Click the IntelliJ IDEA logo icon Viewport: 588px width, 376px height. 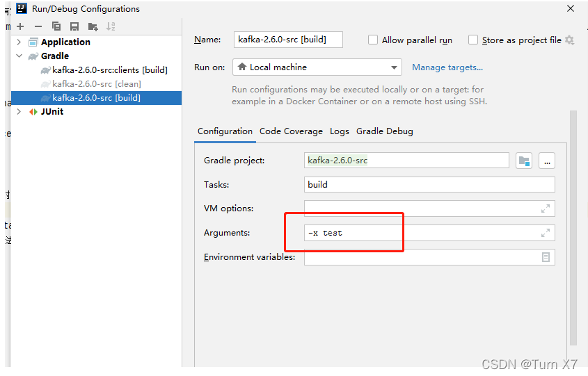[22, 8]
